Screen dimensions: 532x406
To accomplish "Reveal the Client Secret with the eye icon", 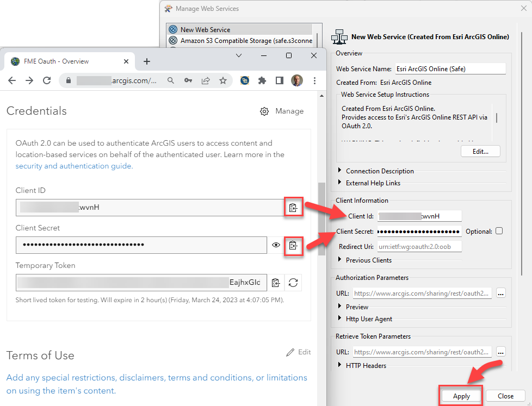I will pyautogui.click(x=276, y=245).
